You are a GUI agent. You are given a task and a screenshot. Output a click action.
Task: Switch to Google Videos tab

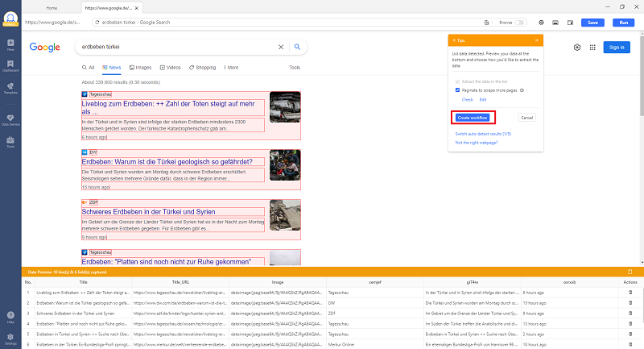(x=171, y=68)
